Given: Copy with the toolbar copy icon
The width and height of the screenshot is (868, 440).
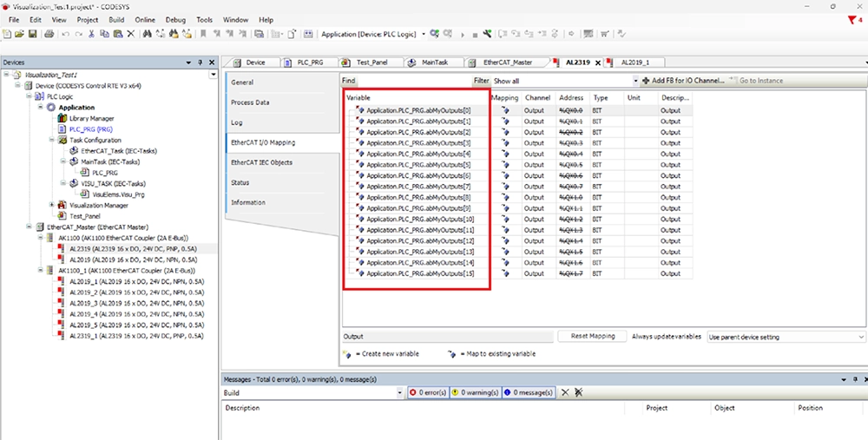Looking at the screenshot, I should [x=104, y=35].
